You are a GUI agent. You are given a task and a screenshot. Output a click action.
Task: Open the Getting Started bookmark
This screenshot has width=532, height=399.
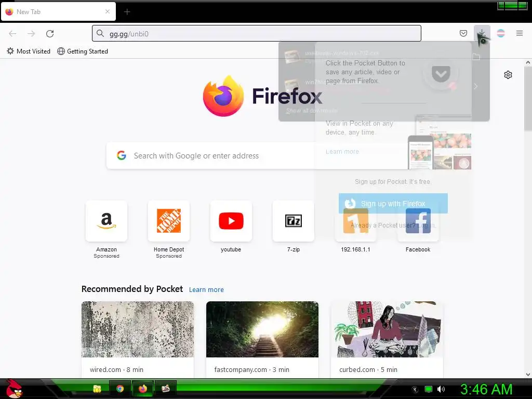point(83,51)
